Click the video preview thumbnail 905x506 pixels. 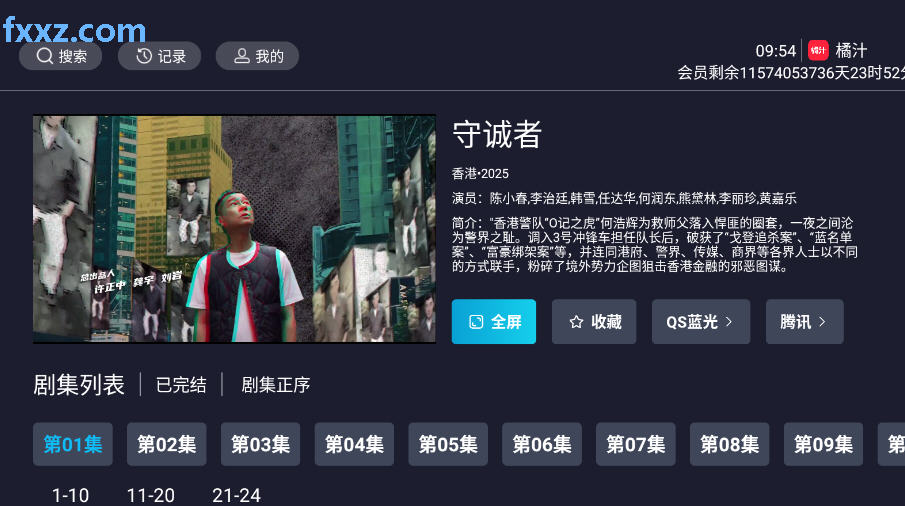click(234, 229)
